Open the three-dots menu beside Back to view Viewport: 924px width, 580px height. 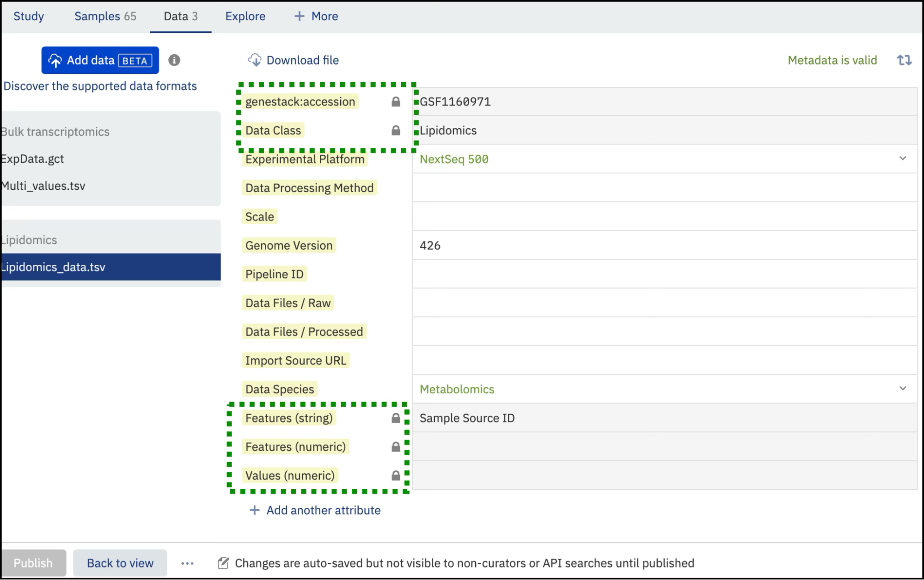tap(187, 563)
